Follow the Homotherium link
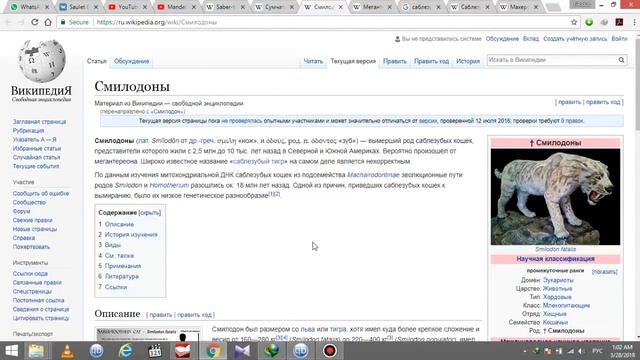Screen dimensions: 640x360 169,185
